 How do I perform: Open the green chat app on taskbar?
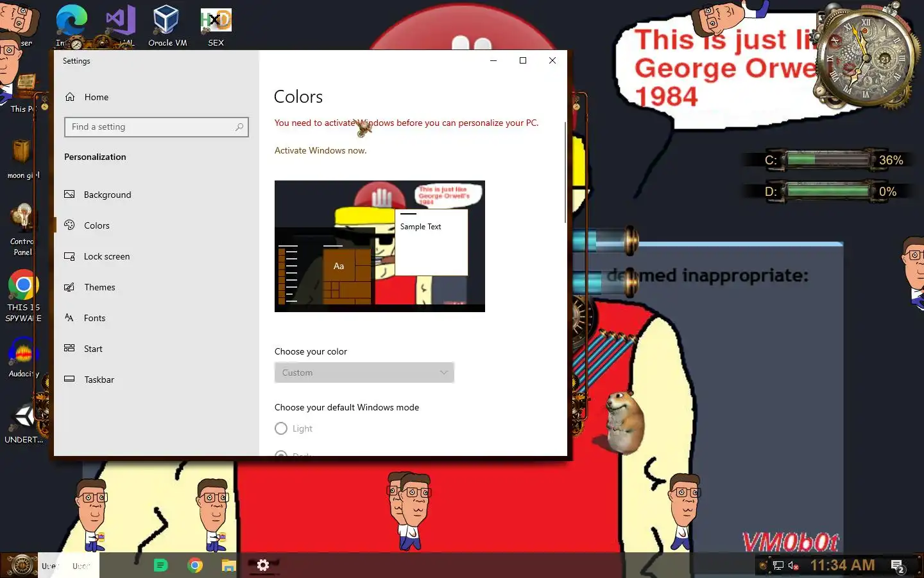[161, 565]
